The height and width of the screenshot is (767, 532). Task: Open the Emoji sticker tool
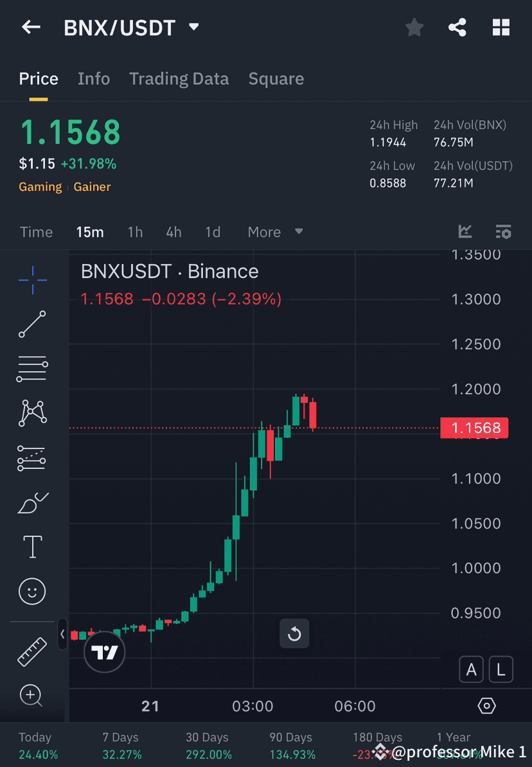[x=32, y=591]
